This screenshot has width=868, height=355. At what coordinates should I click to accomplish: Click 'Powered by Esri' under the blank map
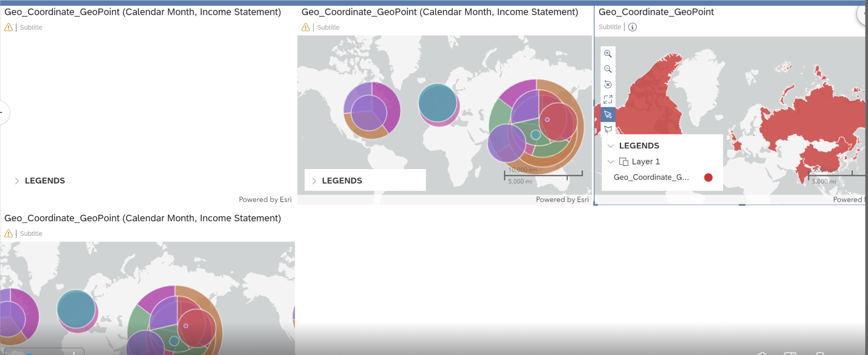point(265,200)
